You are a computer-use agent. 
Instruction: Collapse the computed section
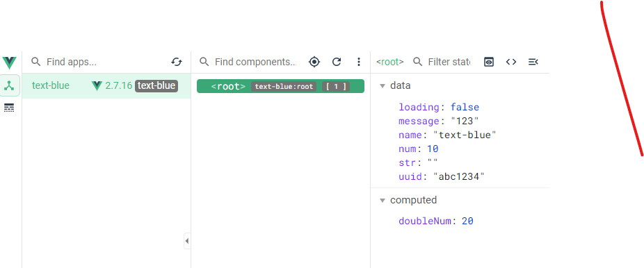tap(383, 201)
